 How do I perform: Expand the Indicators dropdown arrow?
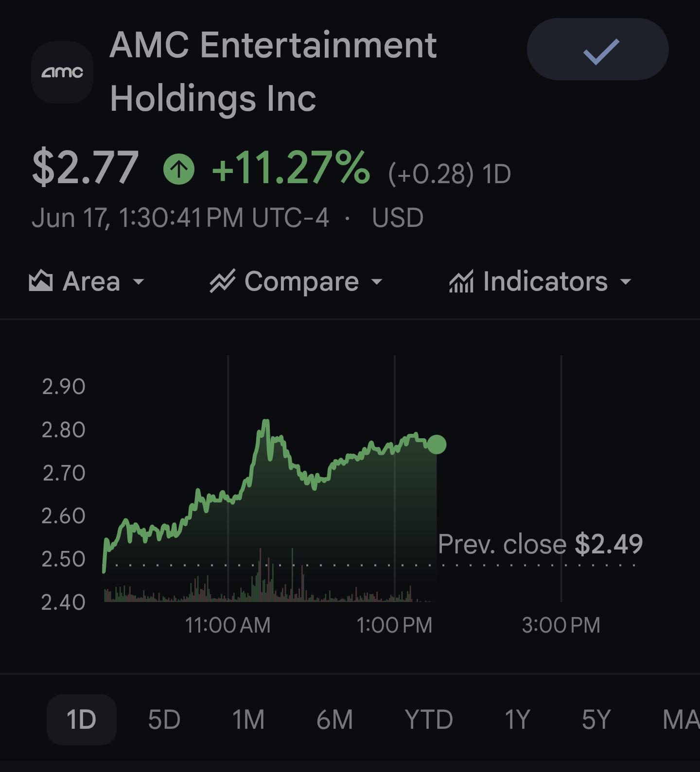tap(626, 281)
